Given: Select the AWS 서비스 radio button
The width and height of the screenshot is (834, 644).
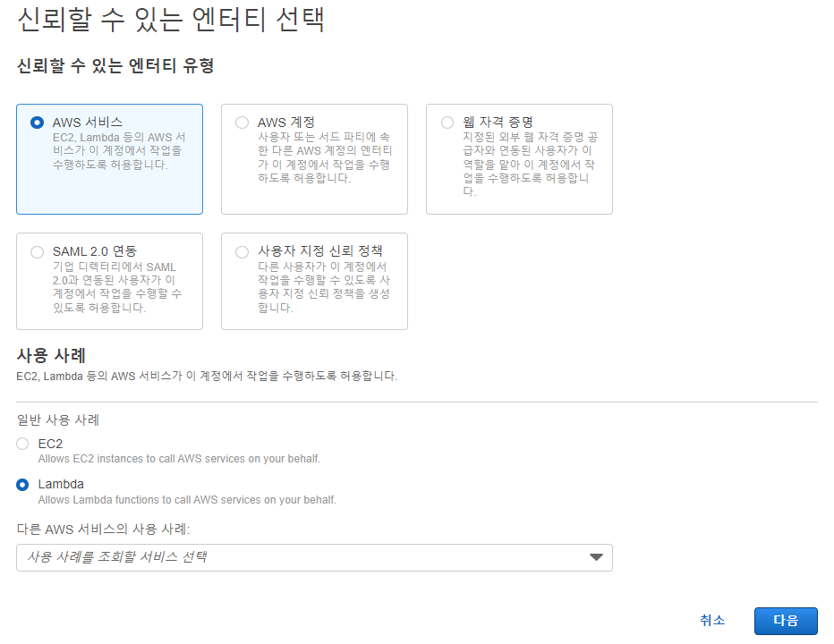Looking at the screenshot, I should click(37, 123).
